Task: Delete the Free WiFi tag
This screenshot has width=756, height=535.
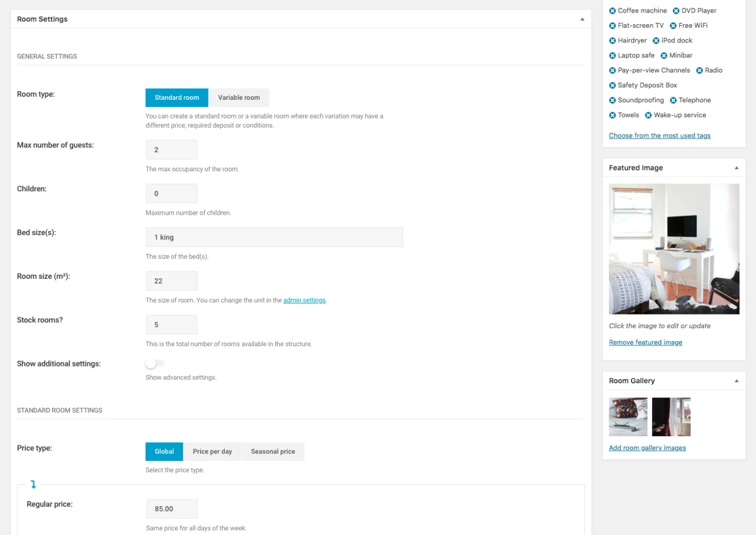Action: pos(673,26)
